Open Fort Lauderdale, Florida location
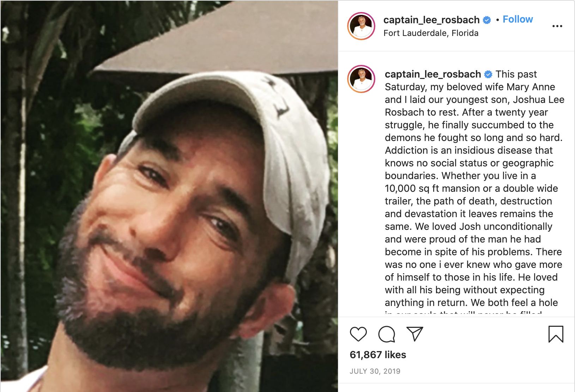The height and width of the screenshot is (392, 575). point(431,33)
